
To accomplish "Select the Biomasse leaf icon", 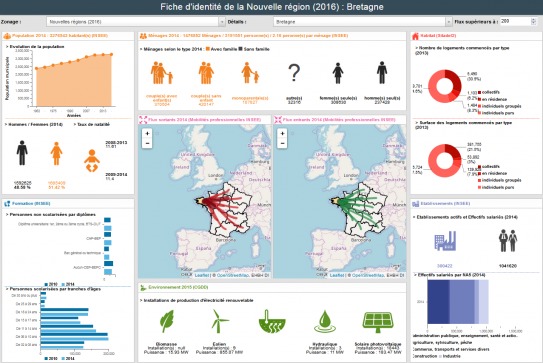I will 167,322.
